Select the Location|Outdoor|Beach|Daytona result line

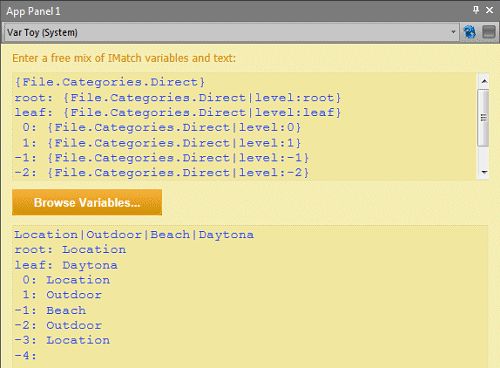click(134, 235)
